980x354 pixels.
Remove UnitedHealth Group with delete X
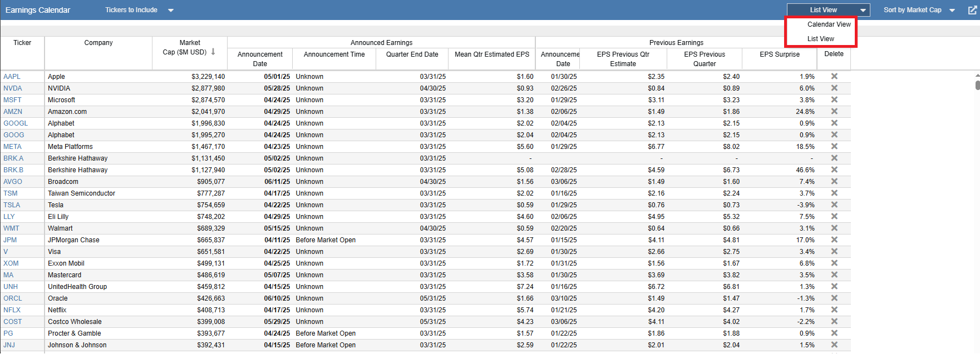coord(834,286)
